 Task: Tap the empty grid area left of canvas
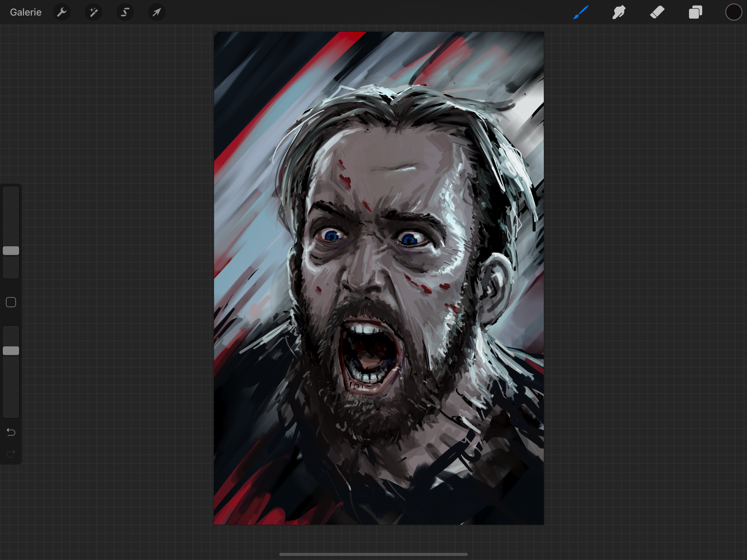coord(118,270)
